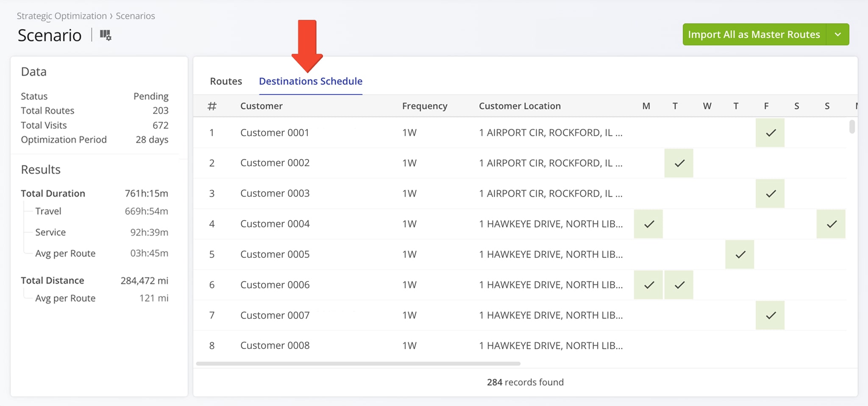Image resolution: width=868 pixels, height=406 pixels.
Task: Click Customer 0004's HAWKEYE DRIVE location
Action: (551, 224)
